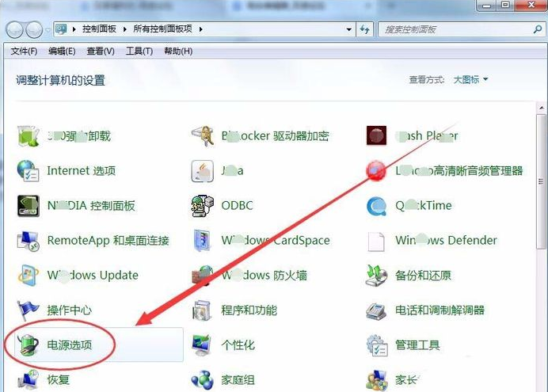
Task: Expand the arrow after 所有控制面板项 breadcrumb
Action: [x=201, y=29]
